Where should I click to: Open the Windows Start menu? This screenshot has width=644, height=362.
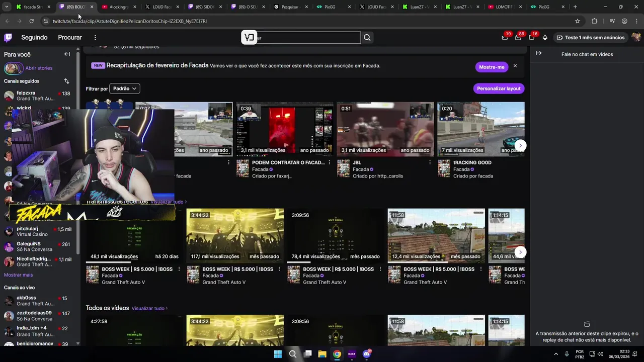coord(278,354)
